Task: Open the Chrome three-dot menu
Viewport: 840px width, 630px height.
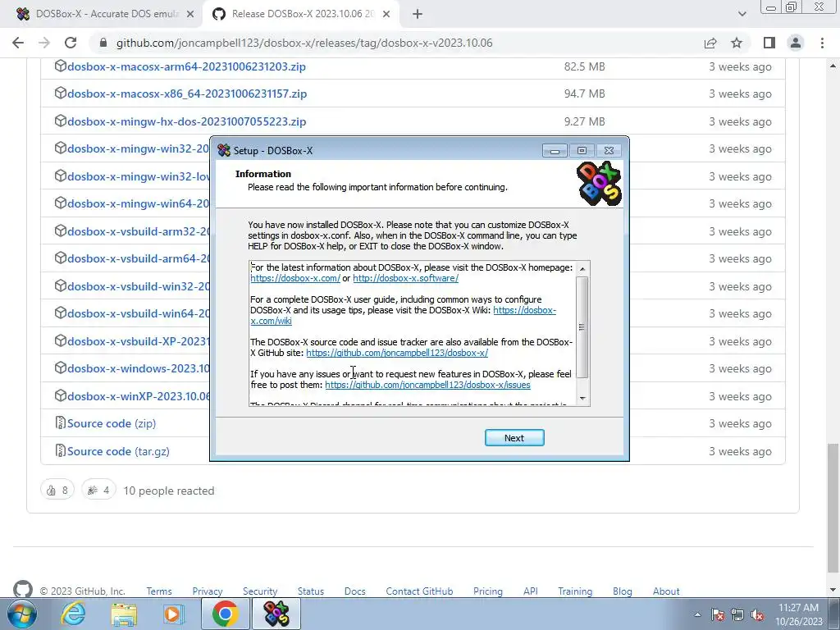Action: pyautogui.click(x=822, y=43)
